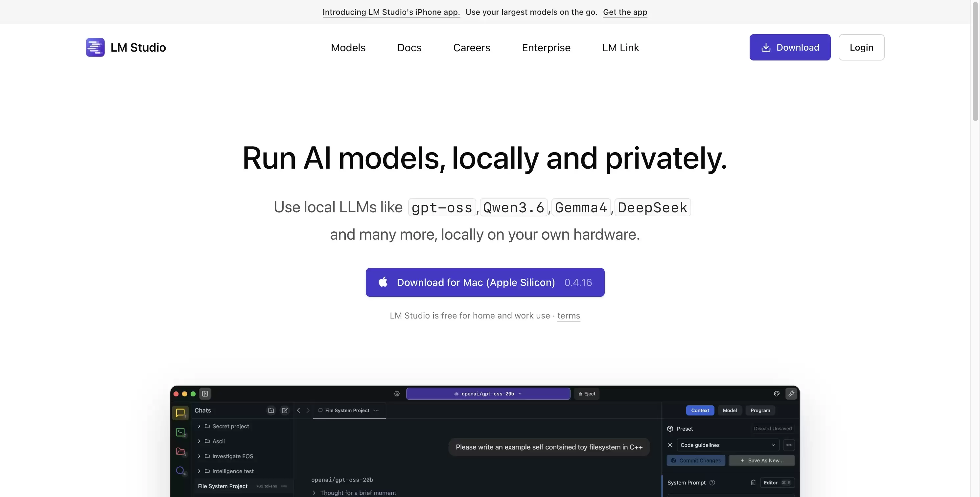Click the Eject button
The image size is (980, 497).
click(587, 393)
